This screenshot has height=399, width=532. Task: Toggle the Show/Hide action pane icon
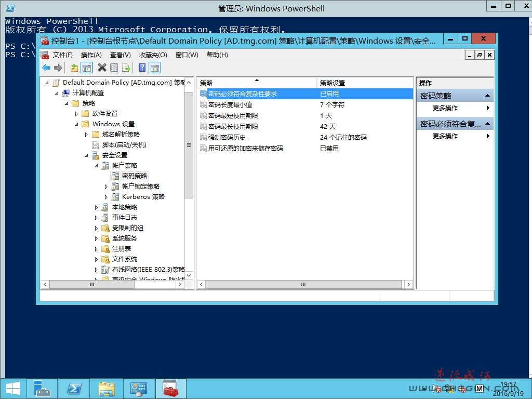[155, 68]
